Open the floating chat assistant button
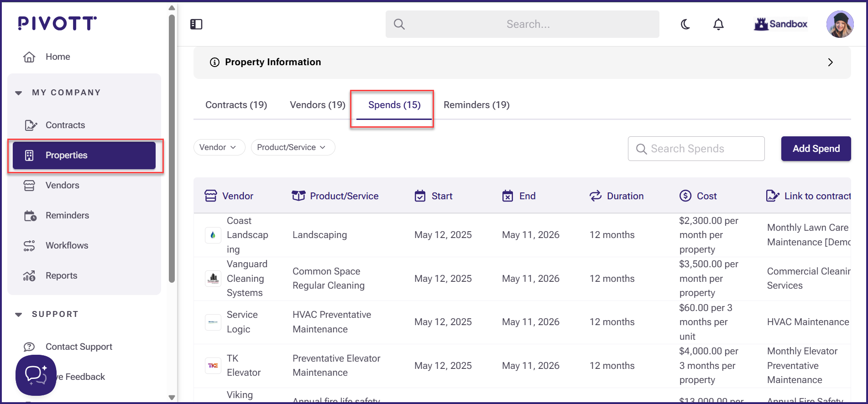This screenshot has width=868, height=404. 36,375
